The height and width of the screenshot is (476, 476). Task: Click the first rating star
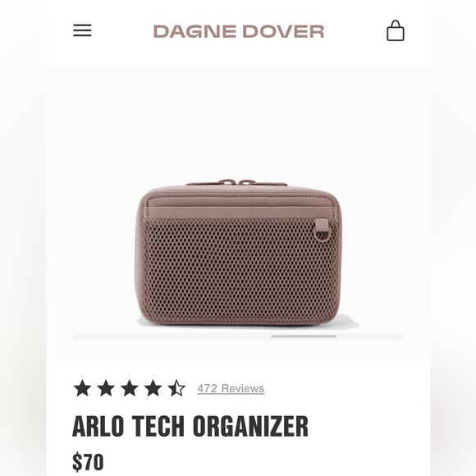[82, 388]
